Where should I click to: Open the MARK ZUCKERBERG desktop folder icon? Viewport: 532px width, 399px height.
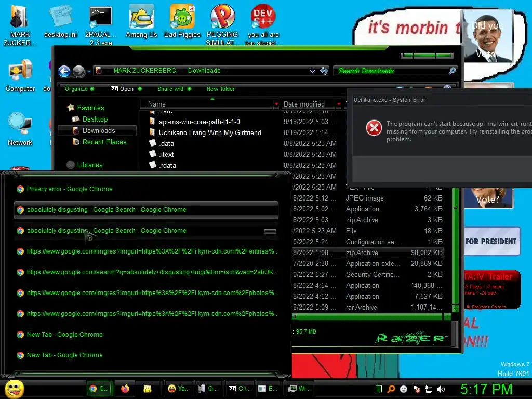coord(19,24)
